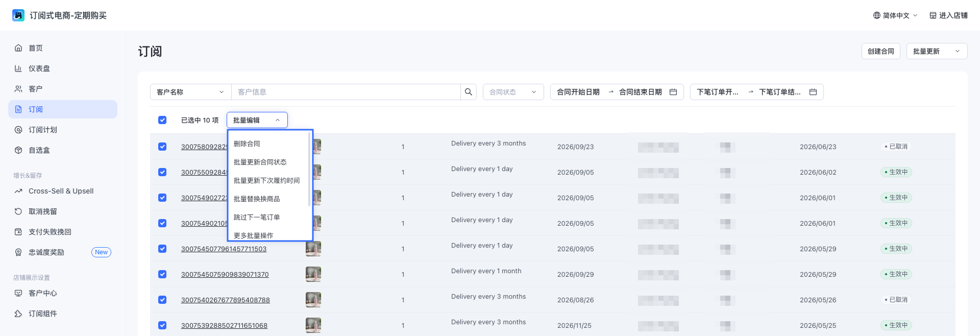
Task: Click the 2026/08/26 next order date
Action: pos(575,300)
